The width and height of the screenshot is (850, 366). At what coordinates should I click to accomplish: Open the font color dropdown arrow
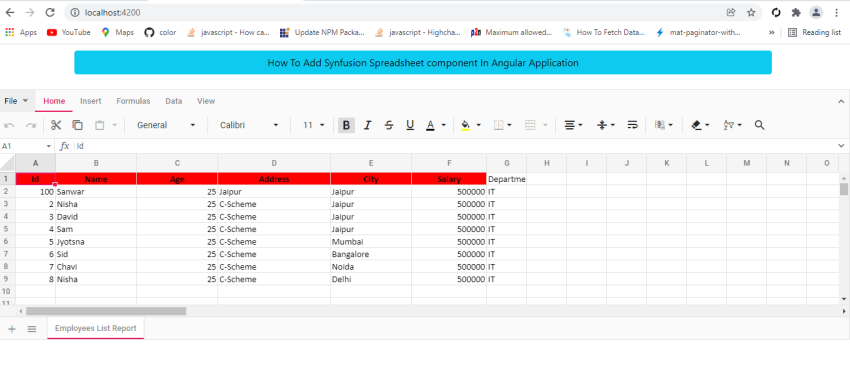tap(443, 125)
